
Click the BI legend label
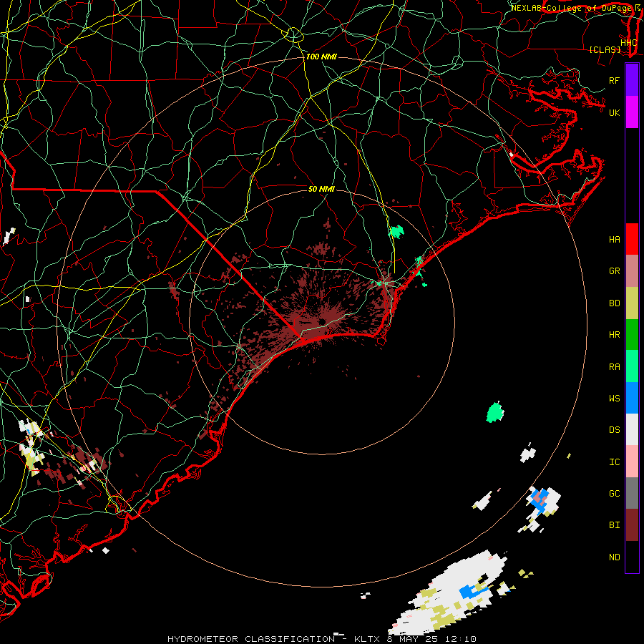pos(614,525)
